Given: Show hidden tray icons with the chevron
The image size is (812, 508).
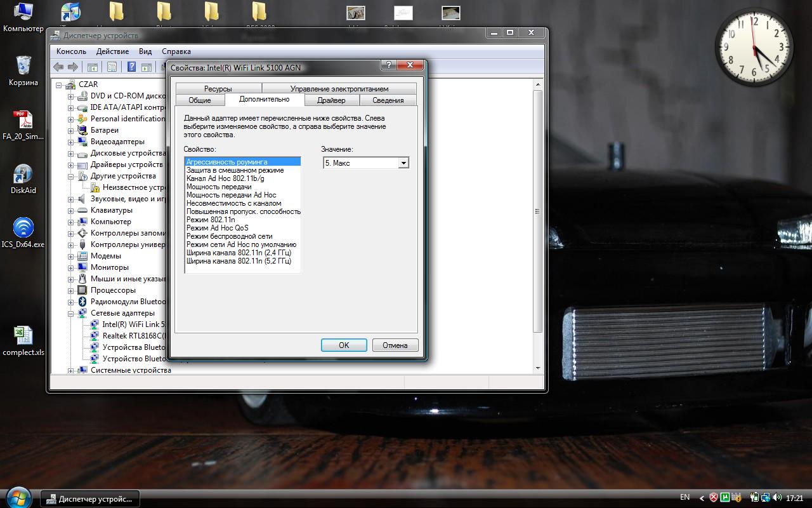Looking at the screenshot, I should pyautogui.click(x=702, y=498).
